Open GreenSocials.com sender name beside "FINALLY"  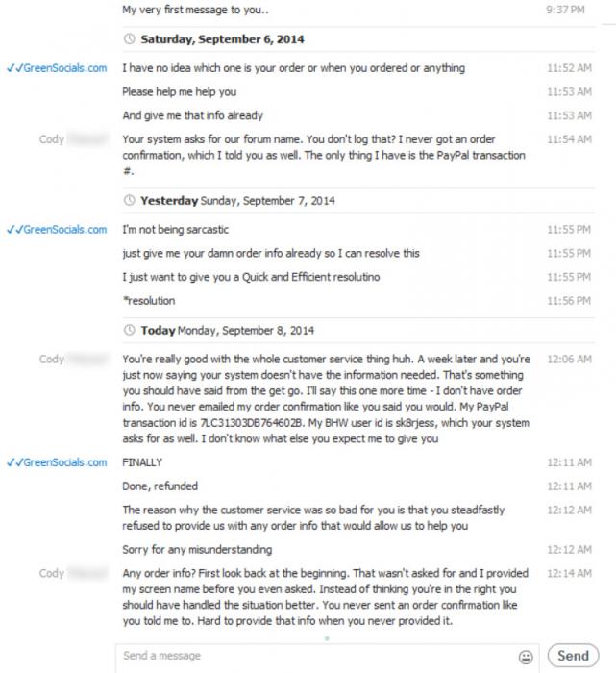57,462
